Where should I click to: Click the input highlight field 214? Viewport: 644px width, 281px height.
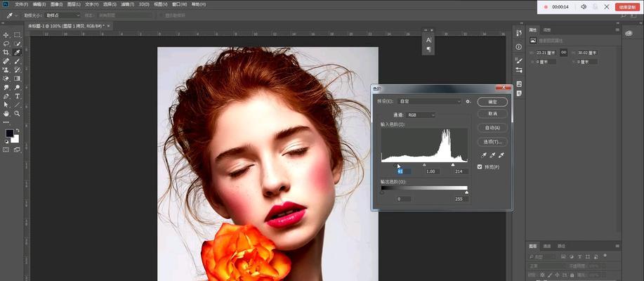click(x=461, y=171)
